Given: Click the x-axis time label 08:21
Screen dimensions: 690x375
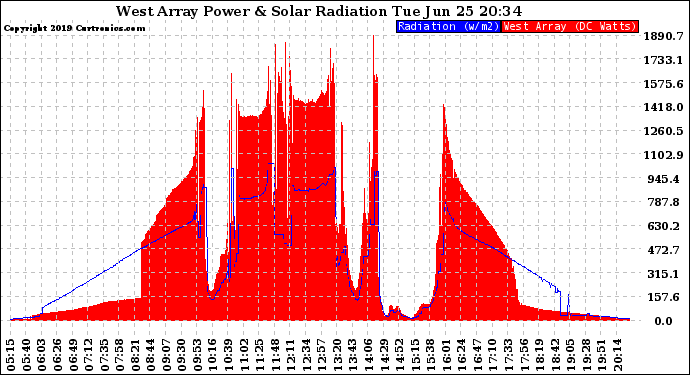Looking at the screenshot, I should 135,355.
